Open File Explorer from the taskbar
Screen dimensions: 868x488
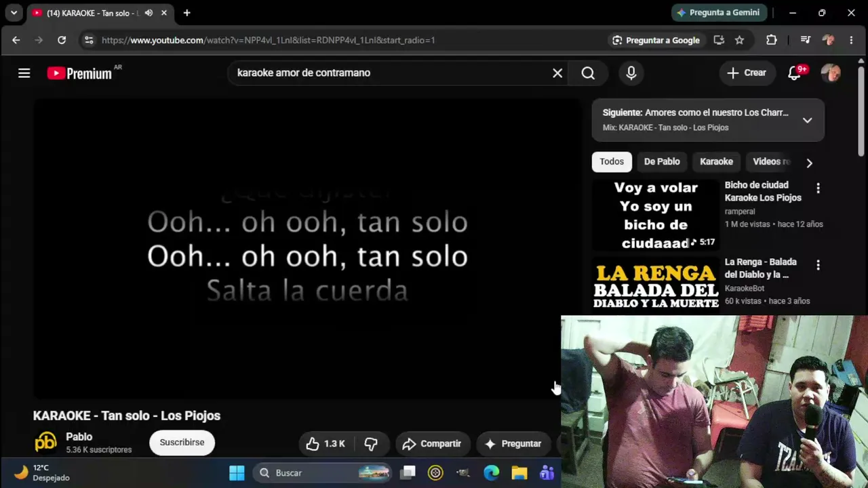point(519,473)
